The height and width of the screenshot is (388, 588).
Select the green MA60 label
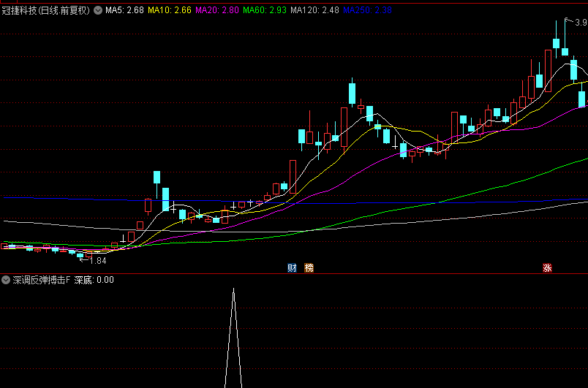tap(264, 11)
